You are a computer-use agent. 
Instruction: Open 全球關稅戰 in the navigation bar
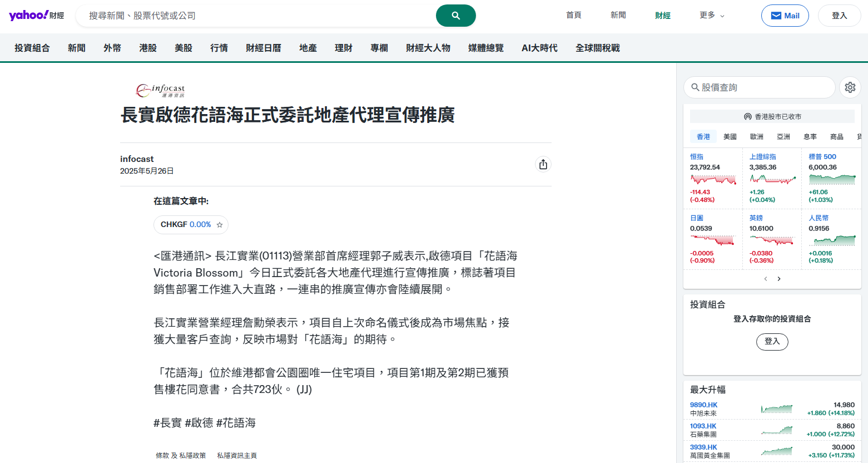pyautogui.click(x=598, y=48)
